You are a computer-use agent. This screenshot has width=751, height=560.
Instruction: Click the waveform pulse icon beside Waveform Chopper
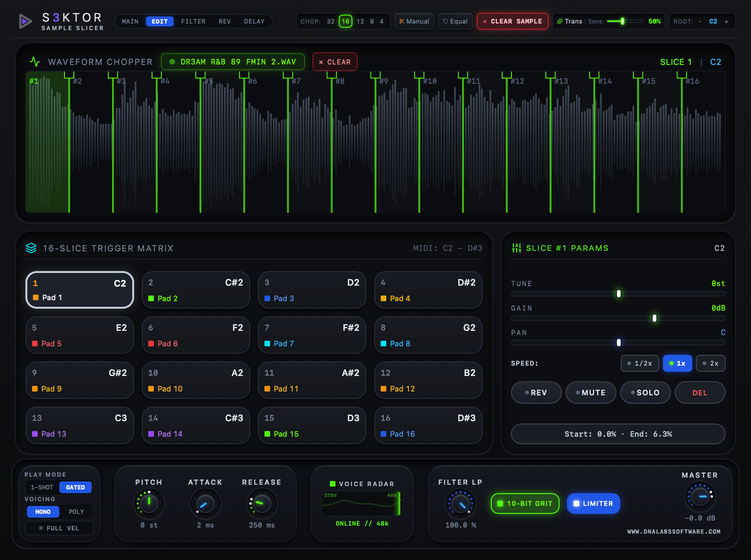[35, 62]
